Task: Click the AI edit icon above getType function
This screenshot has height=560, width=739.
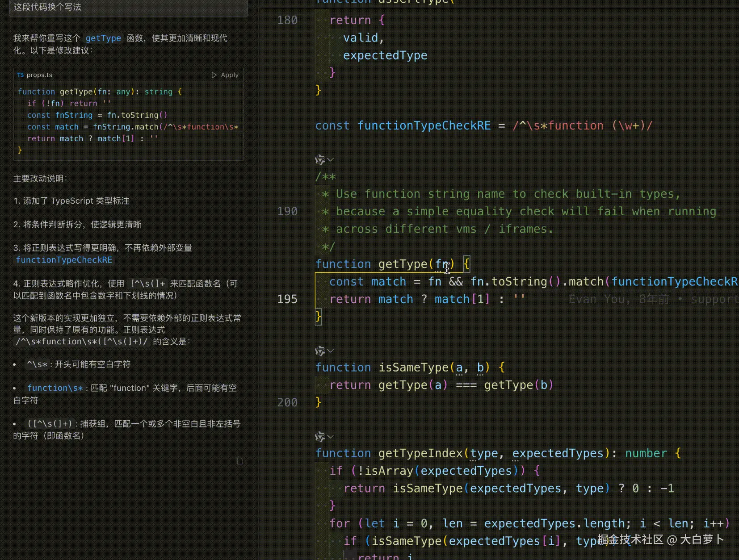Action: (x=320, y=160)
